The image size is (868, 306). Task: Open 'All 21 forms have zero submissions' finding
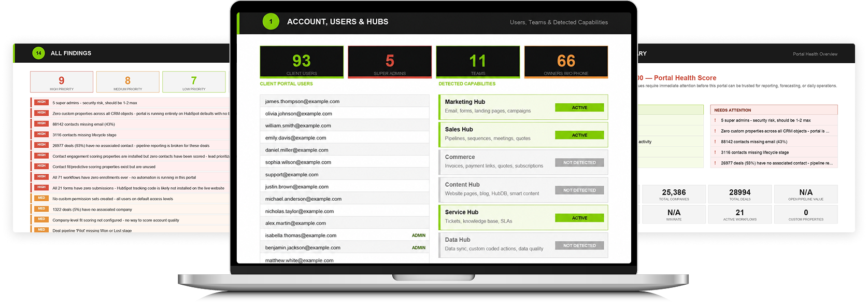click(x=138, y=188)
